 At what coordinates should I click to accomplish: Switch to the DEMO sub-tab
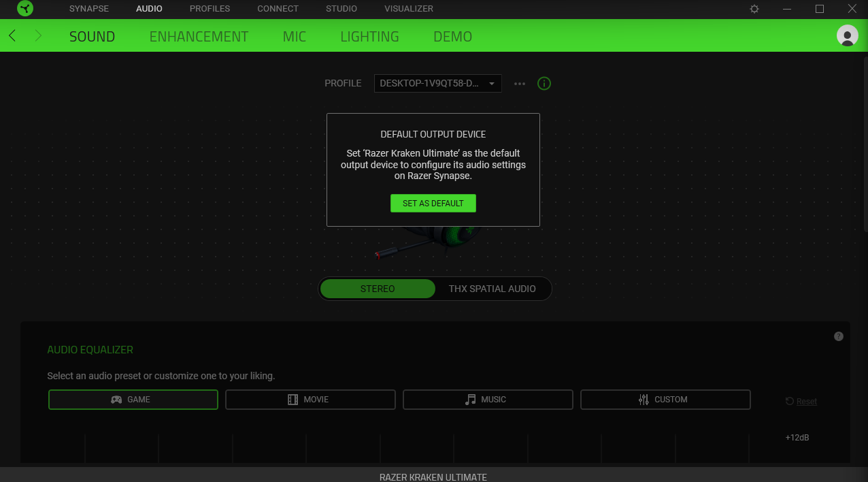(452, 37)
